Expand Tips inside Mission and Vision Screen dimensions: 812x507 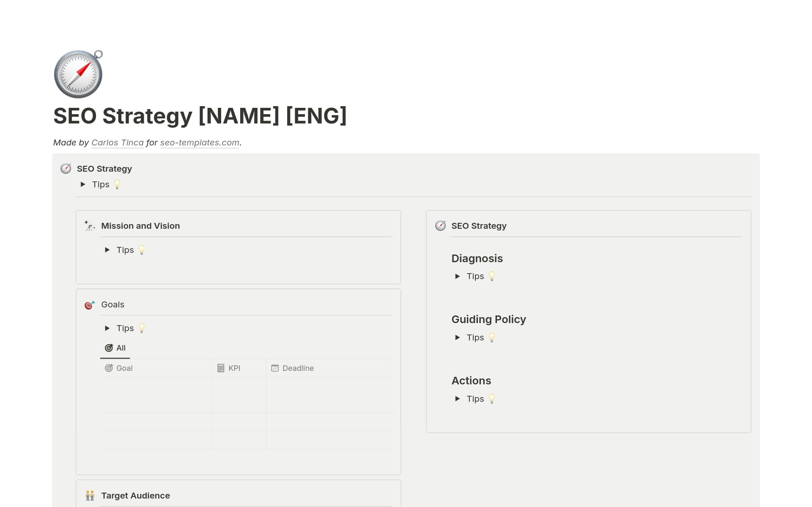(107, 250)
